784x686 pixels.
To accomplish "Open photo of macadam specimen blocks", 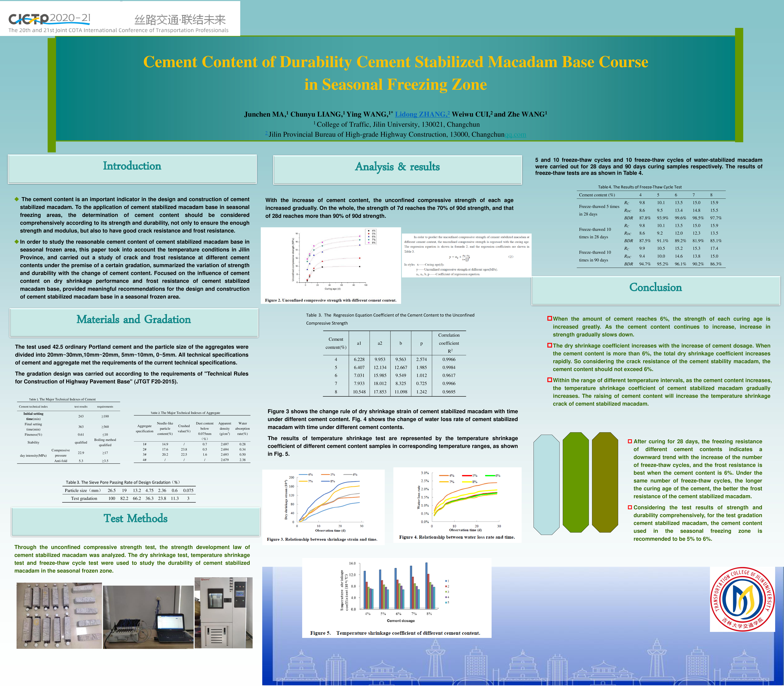I will point(59,616).
